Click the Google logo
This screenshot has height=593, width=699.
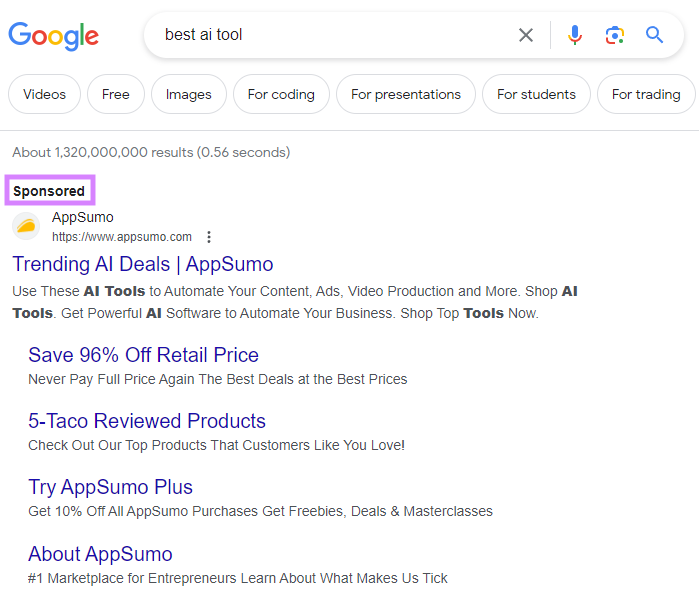[54, 36]
